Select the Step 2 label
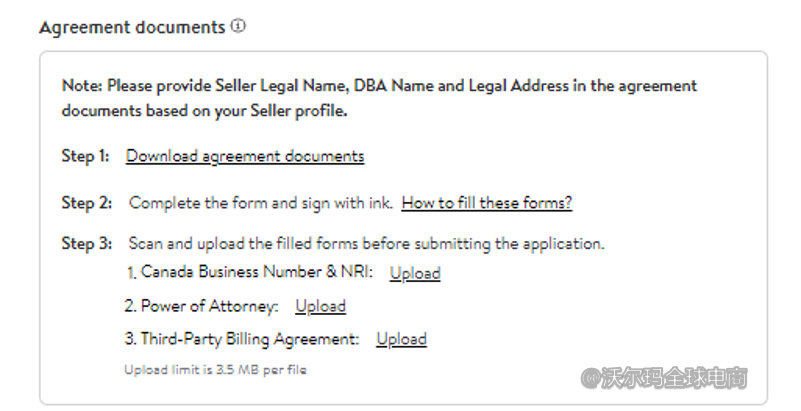This screenshot has width=801, height=411. (86, 203)
